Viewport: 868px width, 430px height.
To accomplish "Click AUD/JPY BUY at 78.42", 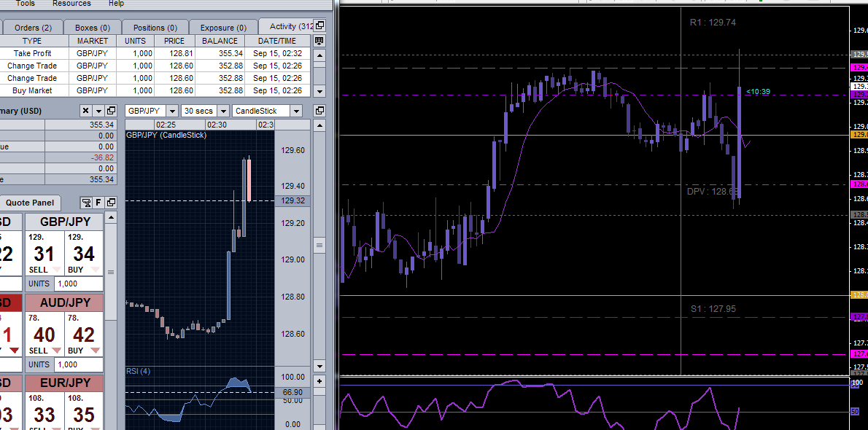I will (x=84, y=334).
